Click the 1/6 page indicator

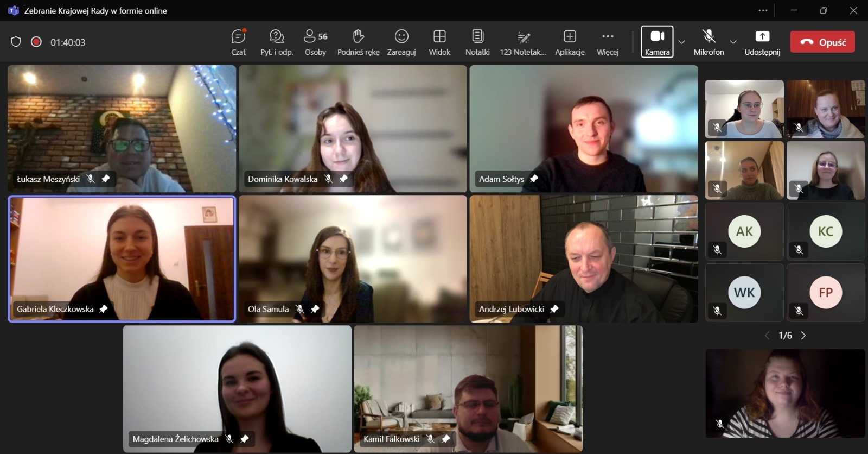coord(785,336)
